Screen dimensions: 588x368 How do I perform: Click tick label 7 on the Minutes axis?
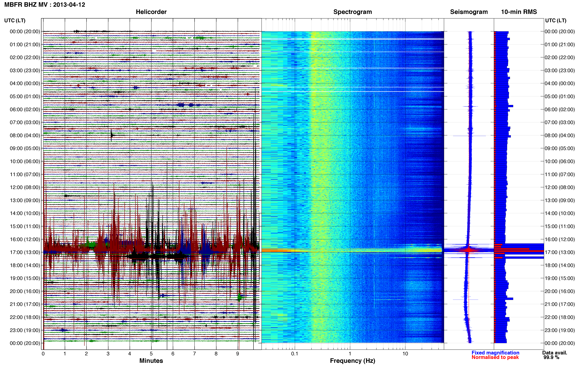(195, 354)
